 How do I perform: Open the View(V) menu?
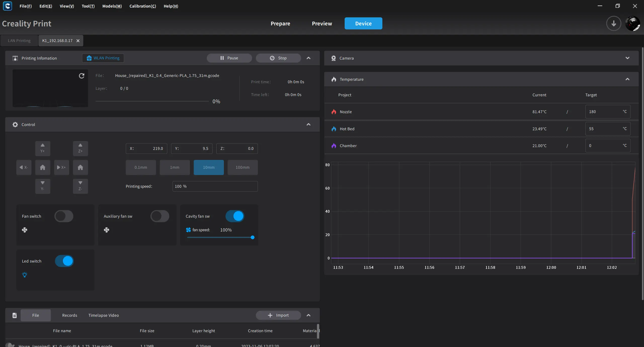67,6
